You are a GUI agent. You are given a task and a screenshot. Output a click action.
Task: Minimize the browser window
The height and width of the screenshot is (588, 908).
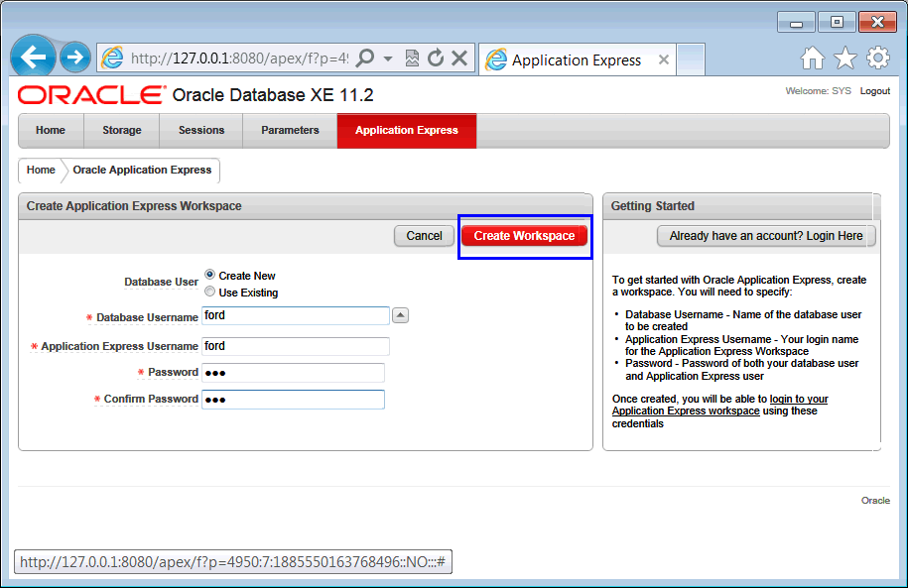tap(796, 23)
